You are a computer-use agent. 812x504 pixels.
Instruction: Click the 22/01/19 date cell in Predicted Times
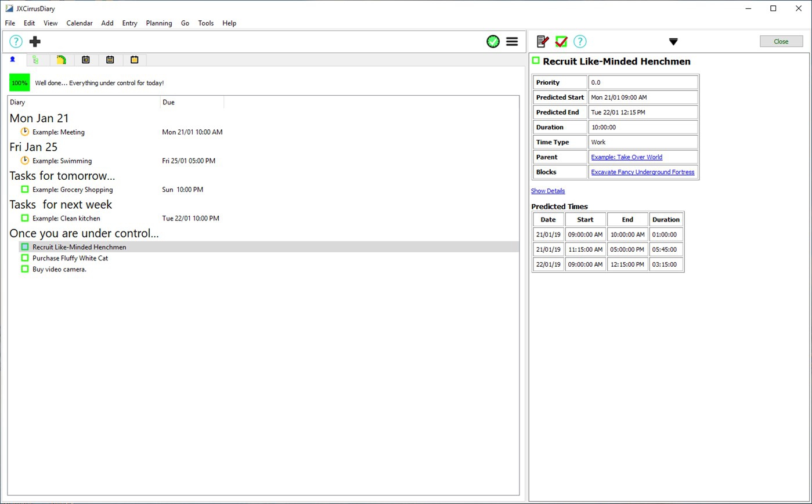(x=548, y=264)
